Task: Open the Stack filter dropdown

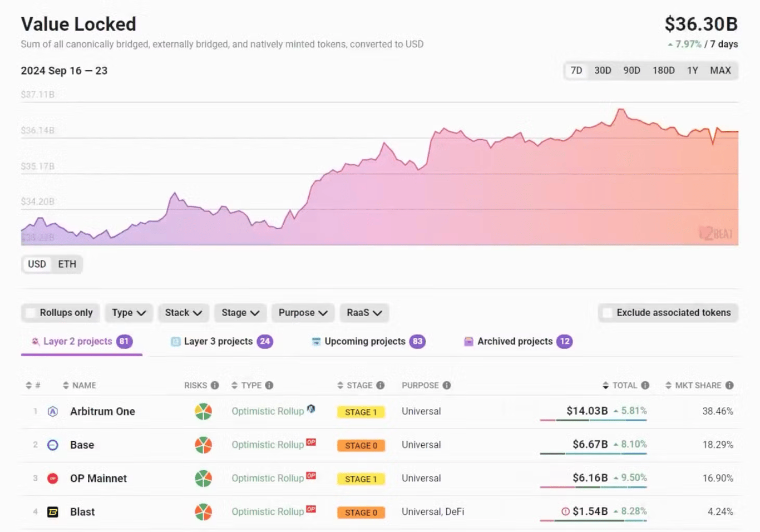Action: 183,313
